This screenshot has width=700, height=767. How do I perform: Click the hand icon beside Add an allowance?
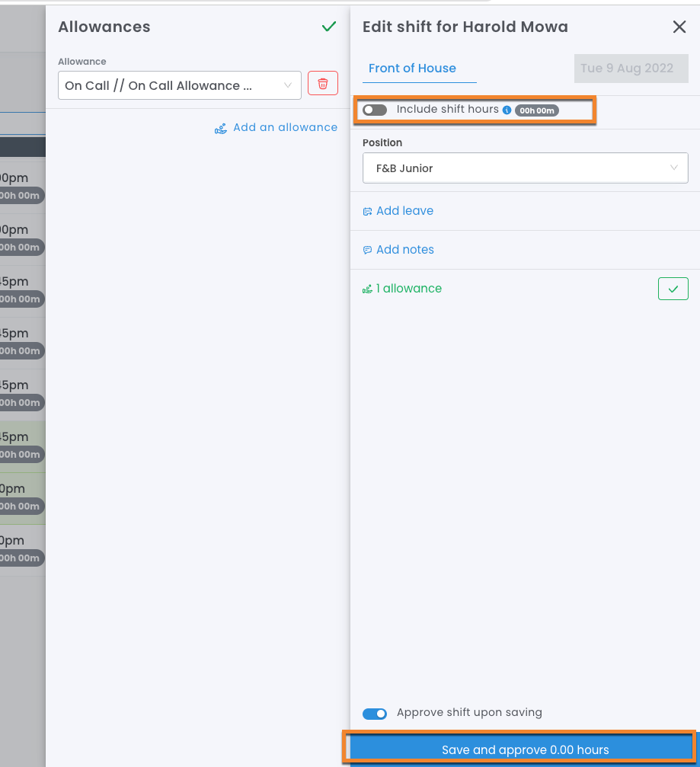coord(221,128)
